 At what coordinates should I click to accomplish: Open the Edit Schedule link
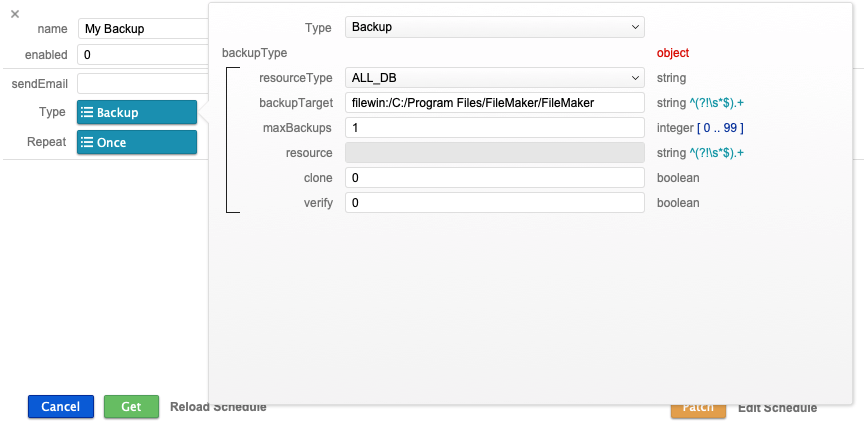[x=777, y=408]
